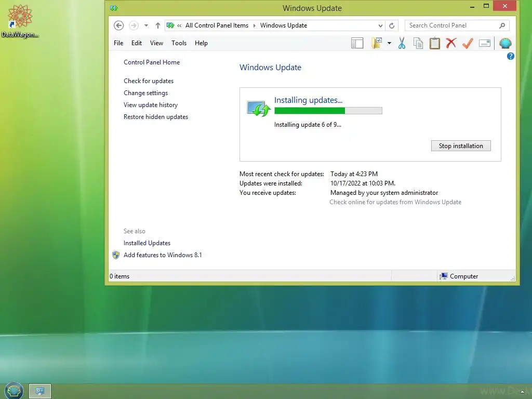Click the Copy toolbar icon

click(x=418, y=43)
